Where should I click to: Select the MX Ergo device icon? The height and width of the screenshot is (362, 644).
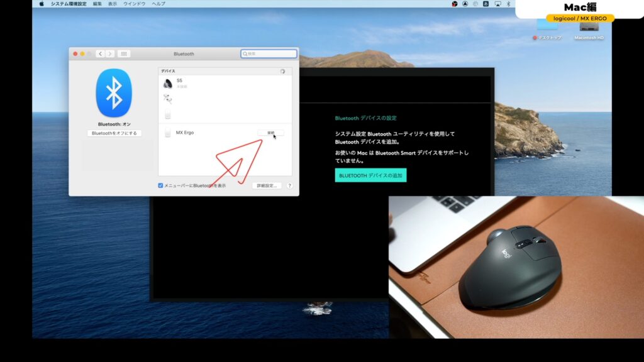pos(167,132)
